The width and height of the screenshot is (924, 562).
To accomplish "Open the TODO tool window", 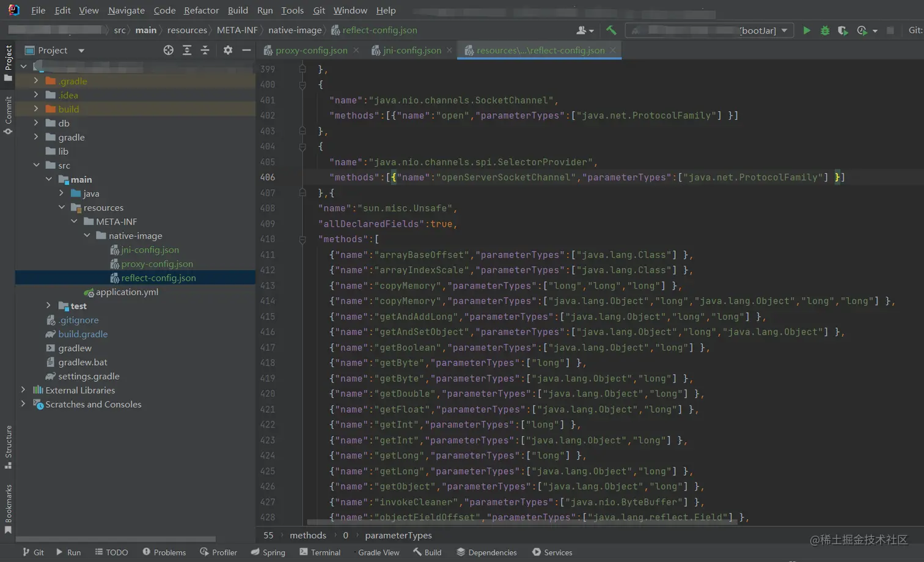I will (111, 552).
